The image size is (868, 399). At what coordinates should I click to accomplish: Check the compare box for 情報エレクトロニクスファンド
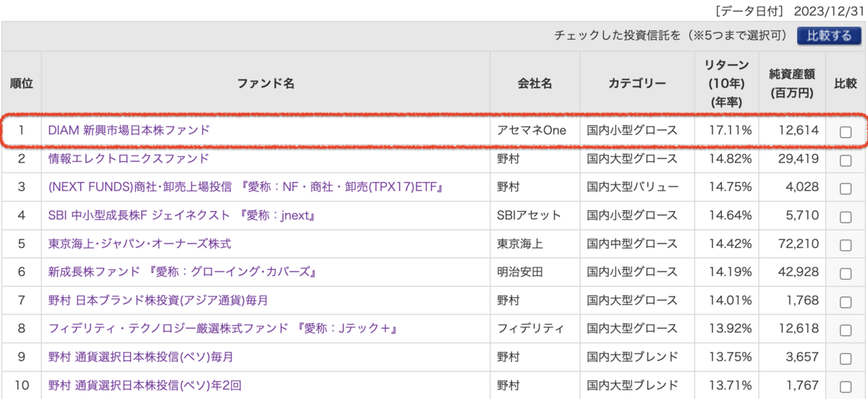click(x=845, y=160)
